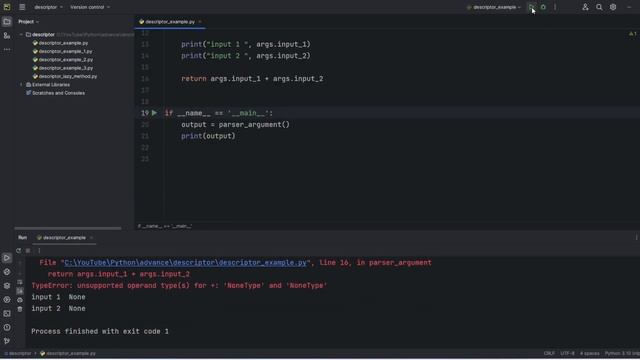The image size is (640, 360).
Task: Expand the External Libraries node
Action: pyautogui.click(x=21, y=84)
